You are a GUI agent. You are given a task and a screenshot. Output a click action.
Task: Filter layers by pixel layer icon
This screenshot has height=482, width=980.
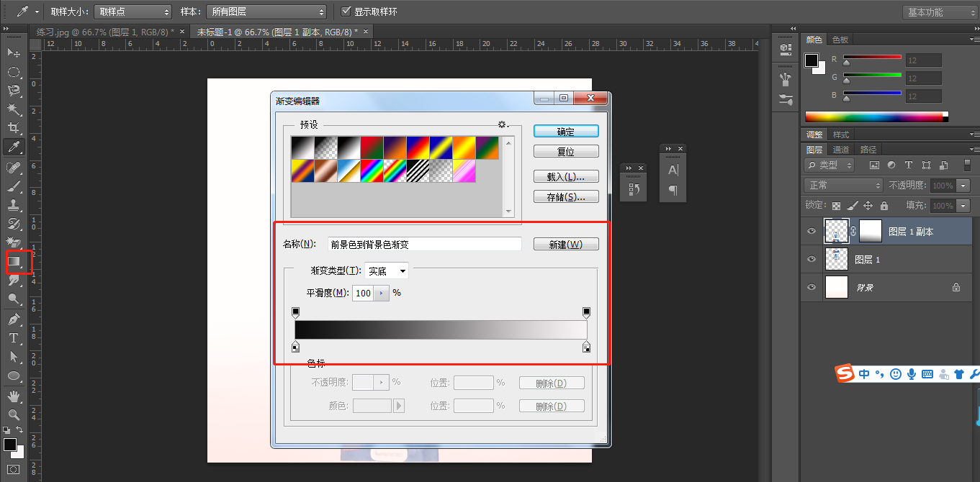[x=875, y=165]
